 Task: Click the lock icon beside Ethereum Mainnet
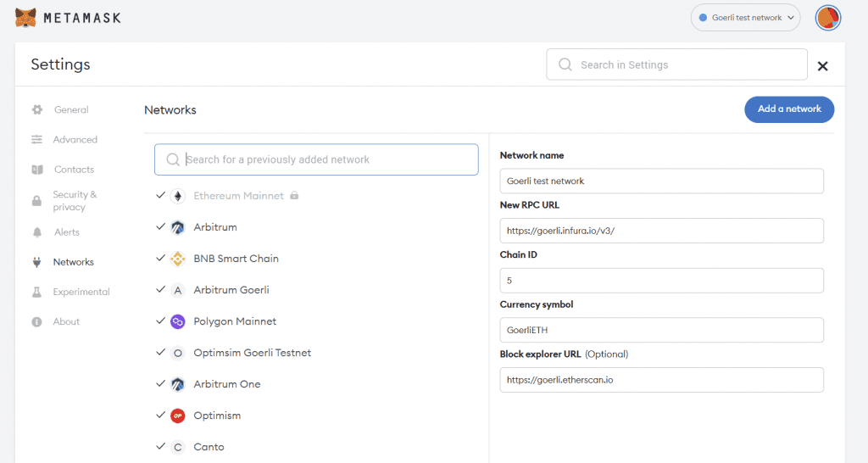294,195
